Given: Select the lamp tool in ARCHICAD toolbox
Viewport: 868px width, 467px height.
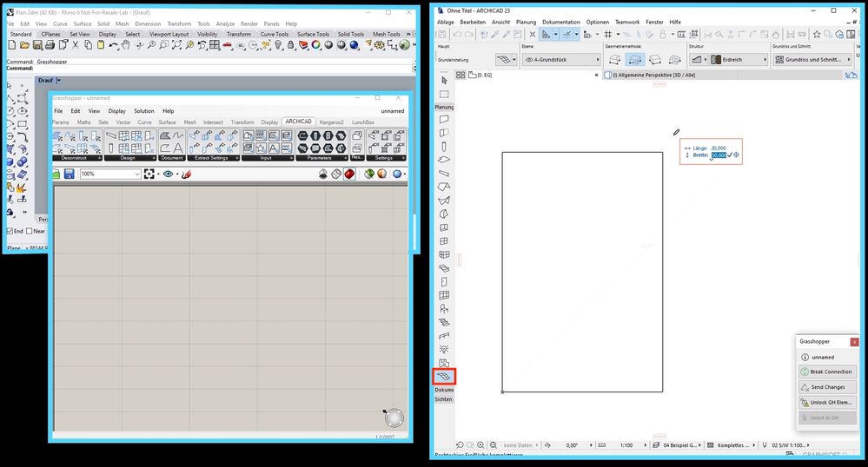Looking at the screenshot, I should tap(444, 350).
